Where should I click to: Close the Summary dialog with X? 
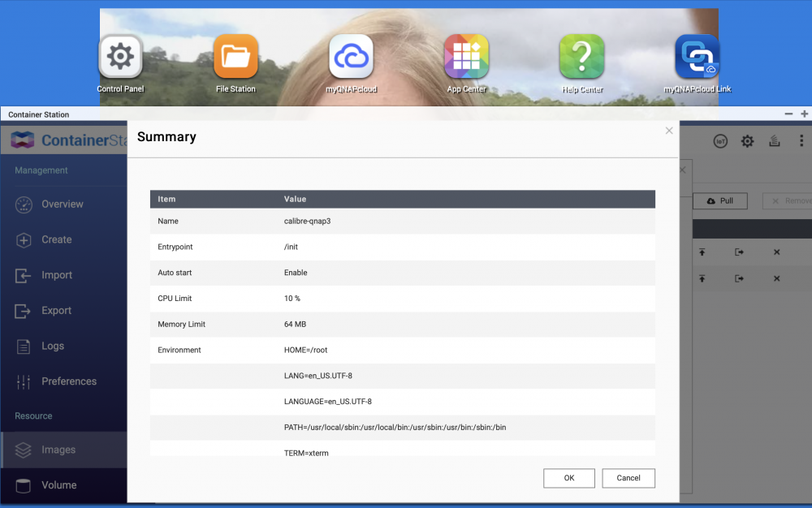click(669, 131)
